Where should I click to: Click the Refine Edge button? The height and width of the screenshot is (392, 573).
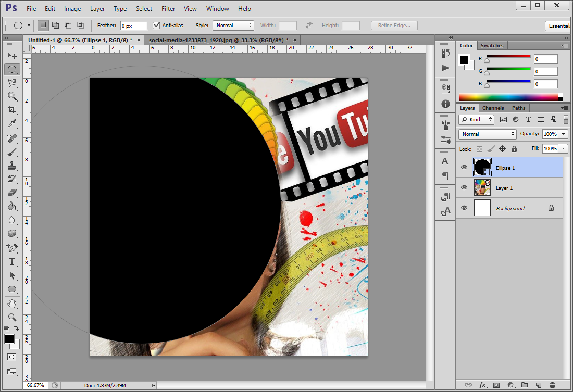[x=394, y=25]
